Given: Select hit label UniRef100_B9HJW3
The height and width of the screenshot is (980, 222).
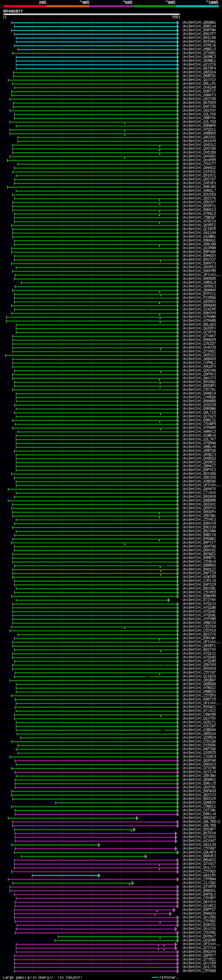Looking at the screenshot, I should click(x=199, y=187).
